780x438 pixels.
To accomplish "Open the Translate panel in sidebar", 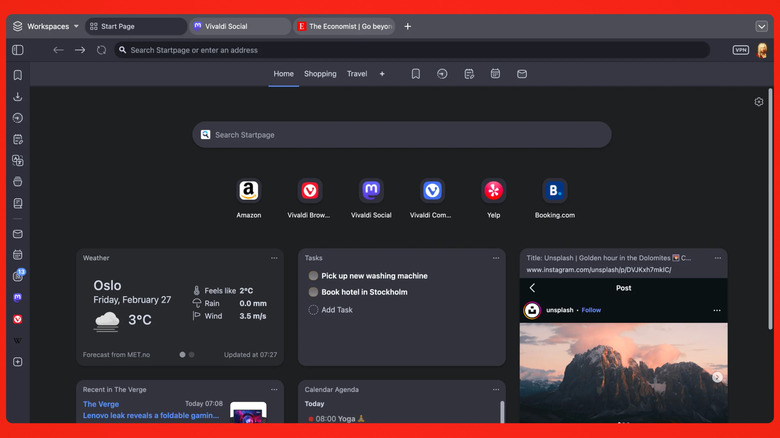I will 17,160.
